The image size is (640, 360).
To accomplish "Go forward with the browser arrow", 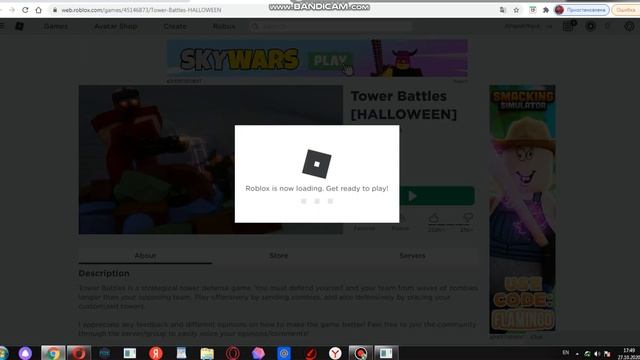I will [11, 10].
